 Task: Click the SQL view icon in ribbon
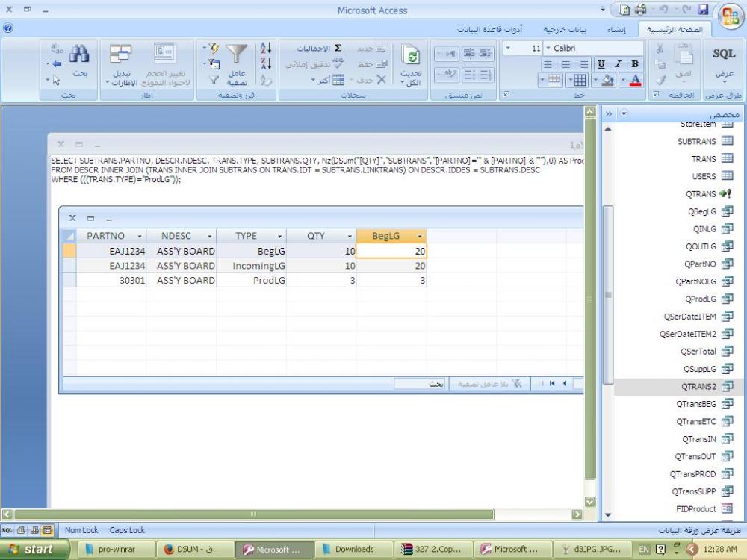coord(724,53)
